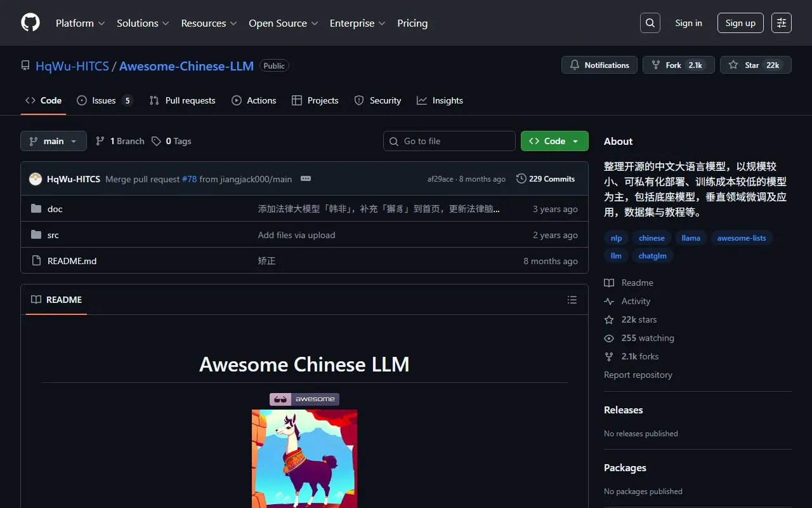Click the Activity pulse icon in the sidebar
The image size is (812, 508).
coord(609,301)
